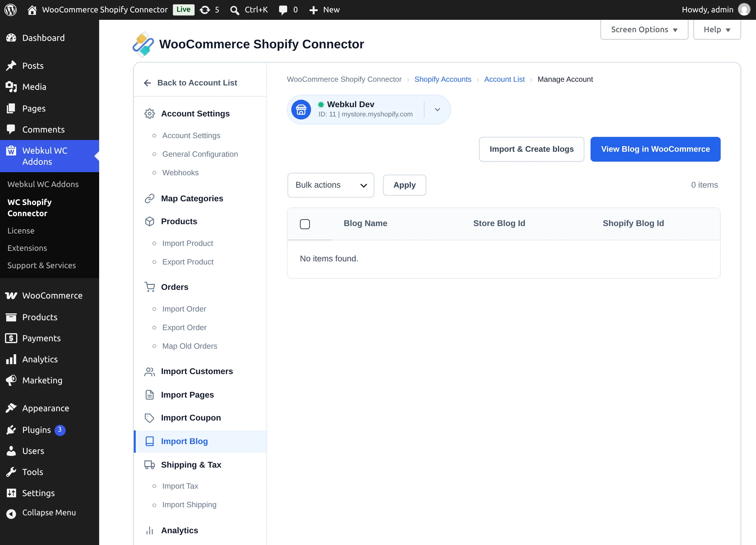Click the WooCommerce logo icon in sidebar
The width and height of the screenshot is (756, 545).
[x=11, y=295]
